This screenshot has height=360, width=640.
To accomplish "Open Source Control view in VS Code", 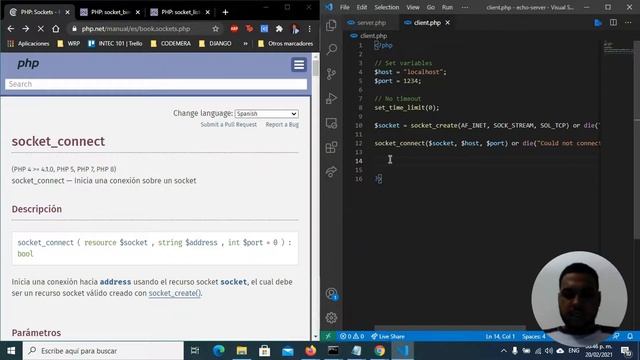I will click(331, 74).
